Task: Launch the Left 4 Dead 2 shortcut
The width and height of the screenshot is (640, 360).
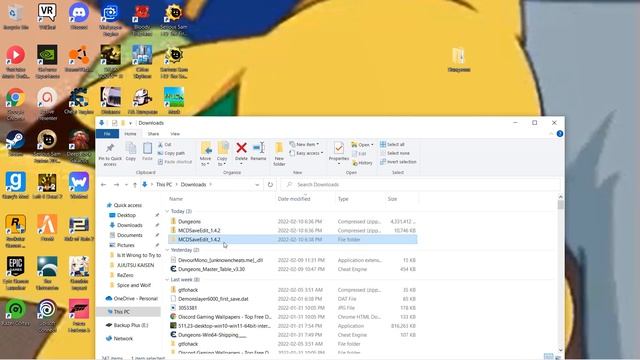Action: click(47, 186)
